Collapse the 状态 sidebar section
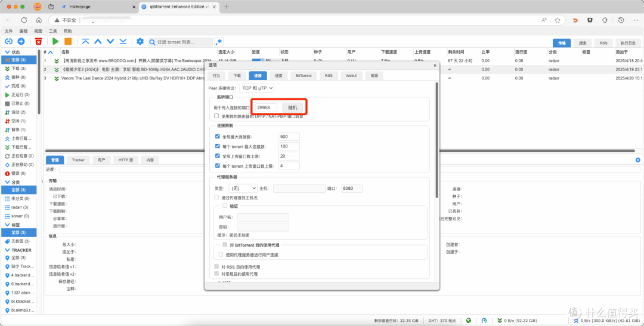Viewport: 644px width, 326px height. 7,52
